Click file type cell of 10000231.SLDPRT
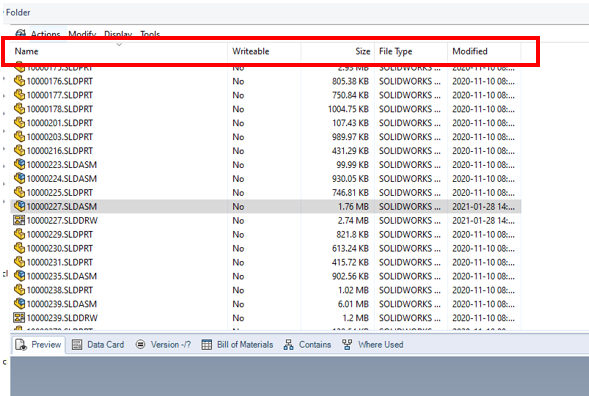This screenshot has height=396, width=589. click(409, 262)
